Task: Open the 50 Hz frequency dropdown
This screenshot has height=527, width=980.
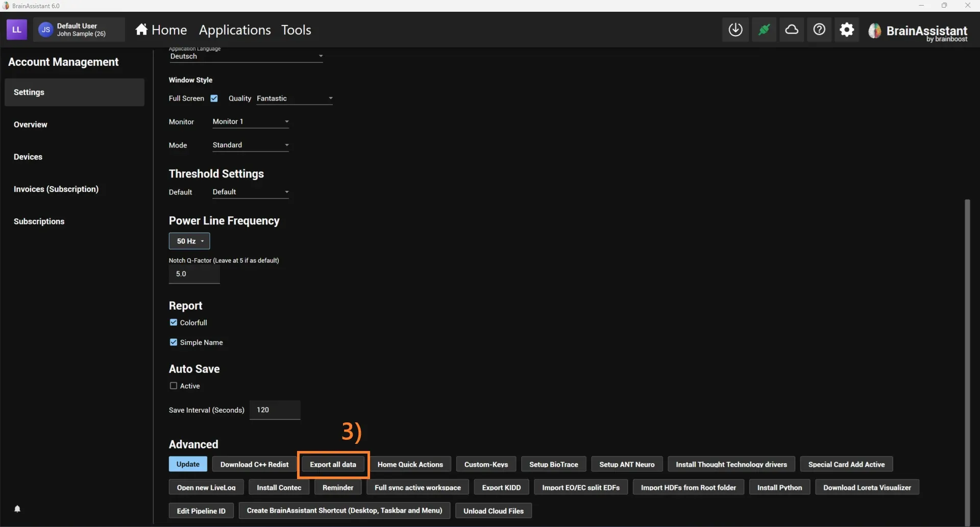Action: click(x=189, y=241)
